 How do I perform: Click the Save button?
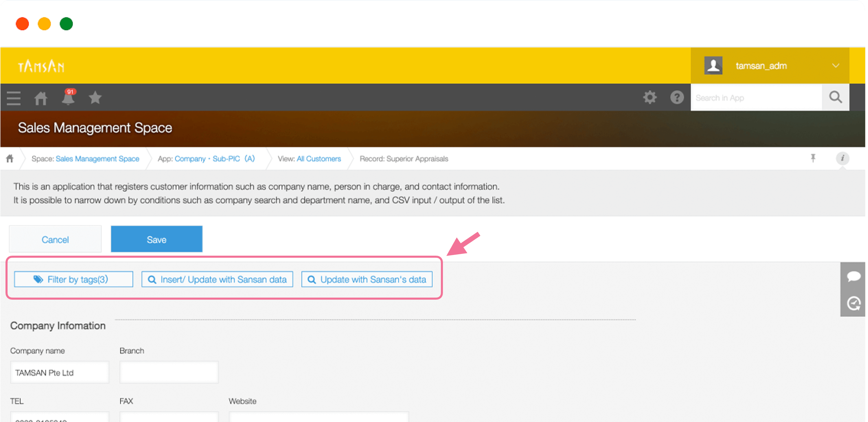(157, 239)
